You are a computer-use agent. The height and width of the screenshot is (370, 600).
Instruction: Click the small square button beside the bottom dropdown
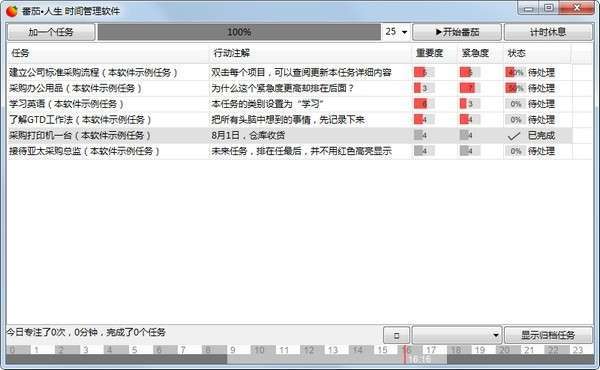coord(396,336)
